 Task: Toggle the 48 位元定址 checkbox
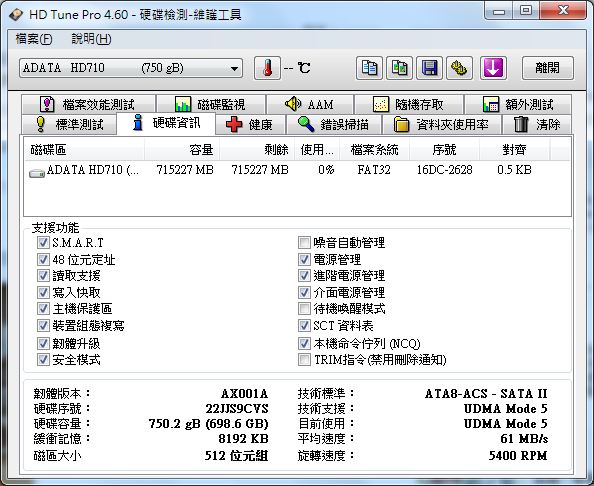click(43, 259)
